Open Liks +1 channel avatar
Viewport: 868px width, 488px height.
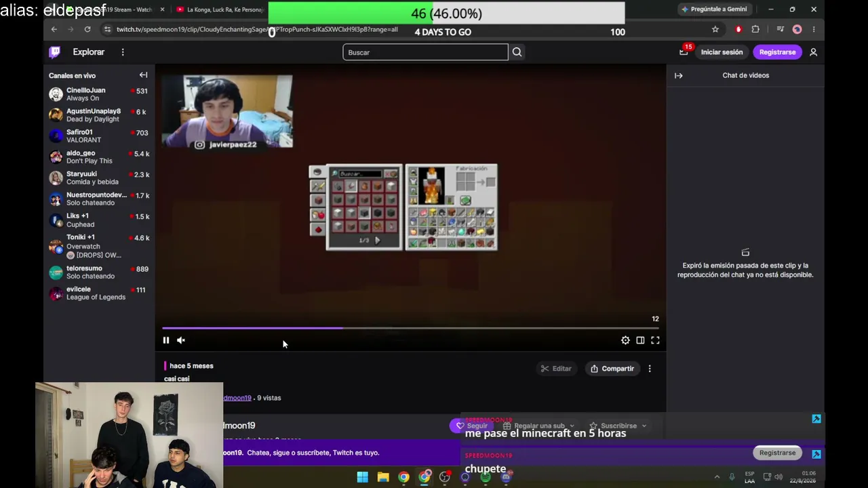coord(56,220)
